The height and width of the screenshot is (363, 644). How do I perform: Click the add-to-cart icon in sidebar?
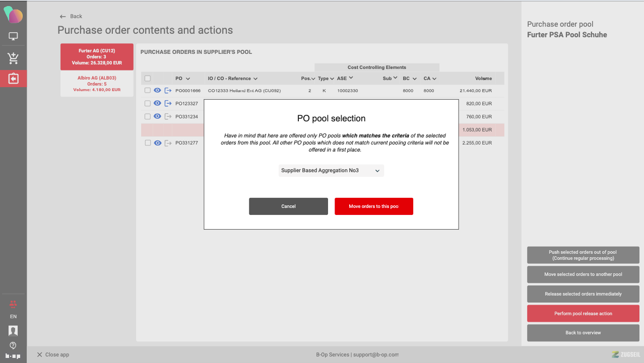click(x=13, y=58)
